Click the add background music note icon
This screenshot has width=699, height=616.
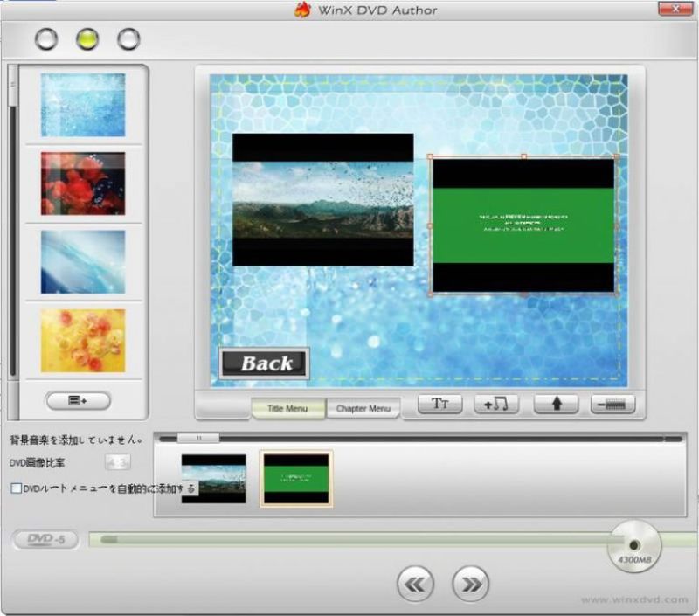coord(498,405)
